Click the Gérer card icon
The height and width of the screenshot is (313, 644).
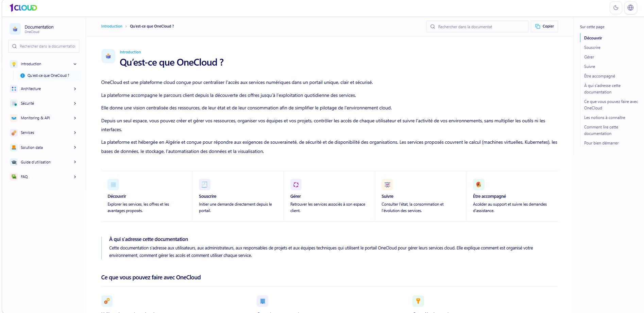(296, 185)
